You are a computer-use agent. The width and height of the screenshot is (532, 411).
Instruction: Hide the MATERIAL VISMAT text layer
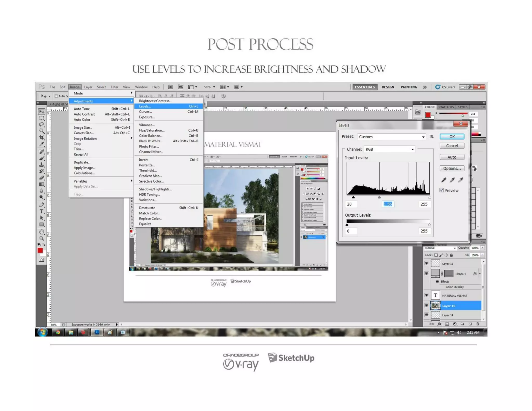point(427,295)
